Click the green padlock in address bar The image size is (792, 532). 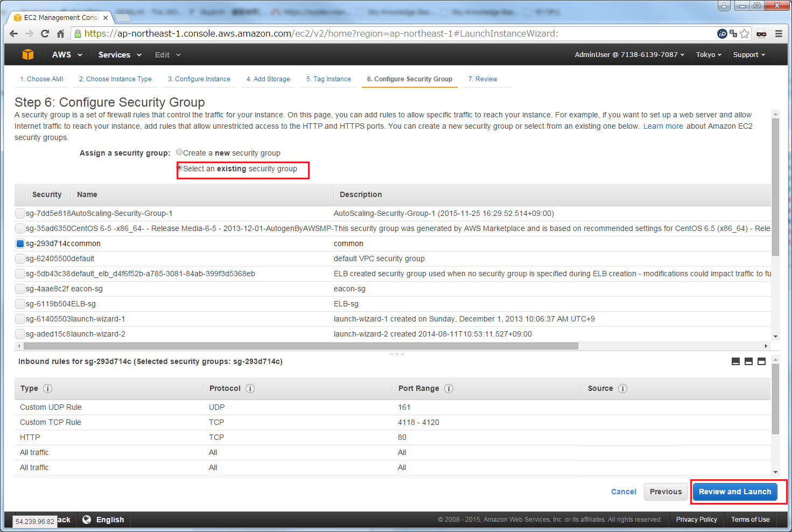click(78, 33)
